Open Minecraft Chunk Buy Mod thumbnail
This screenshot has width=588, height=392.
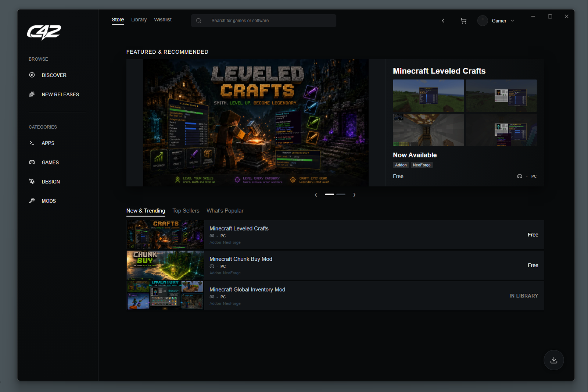(165, 266)
